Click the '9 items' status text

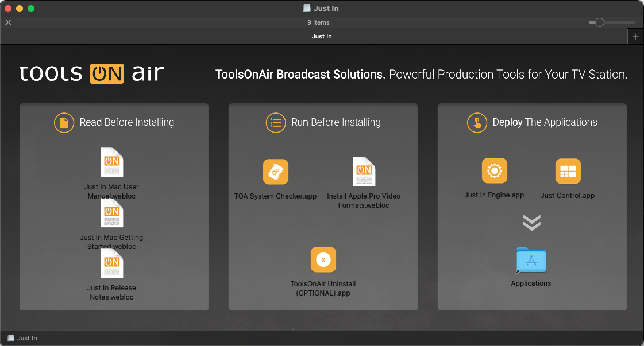pos(318,22)
